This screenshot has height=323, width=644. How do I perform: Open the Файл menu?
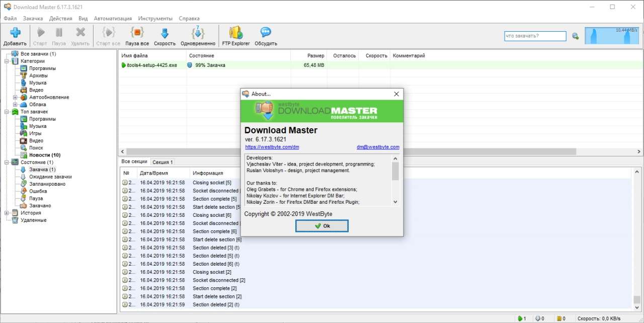(x=10, y=18)
